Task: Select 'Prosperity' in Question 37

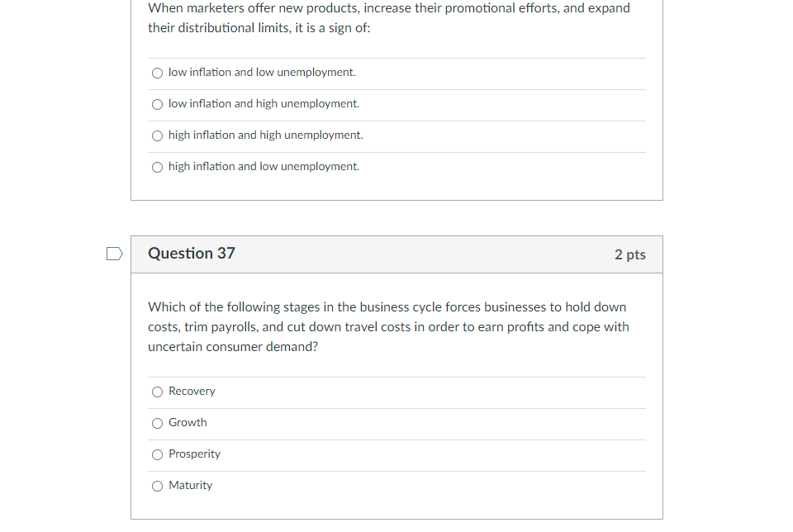Action: tap(157, 454)
